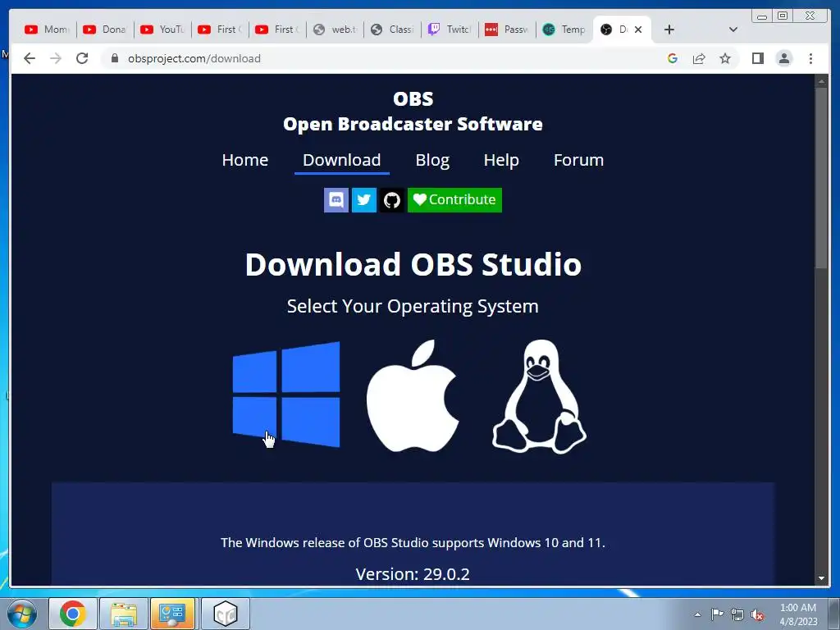Switch to the YouTu tab
The height and width of the screenshot is (630, 840).
point(162,30)
